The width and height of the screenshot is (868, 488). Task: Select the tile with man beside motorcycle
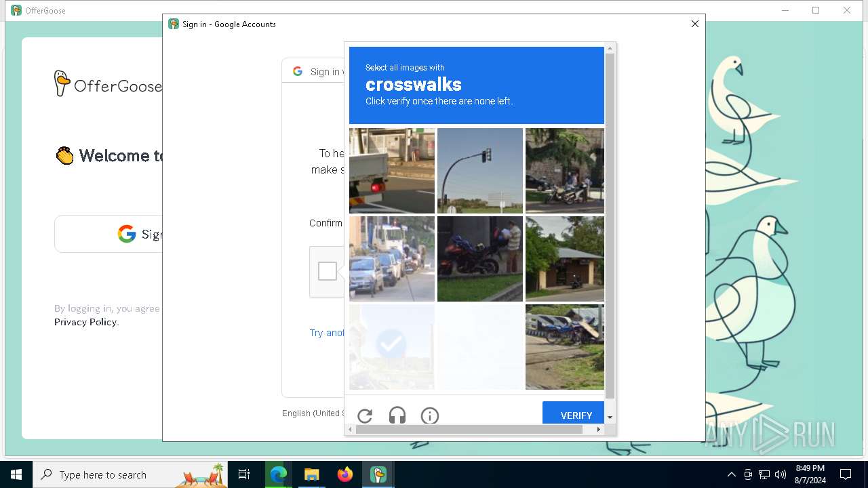pyautogui.click(x=480, y=259)
